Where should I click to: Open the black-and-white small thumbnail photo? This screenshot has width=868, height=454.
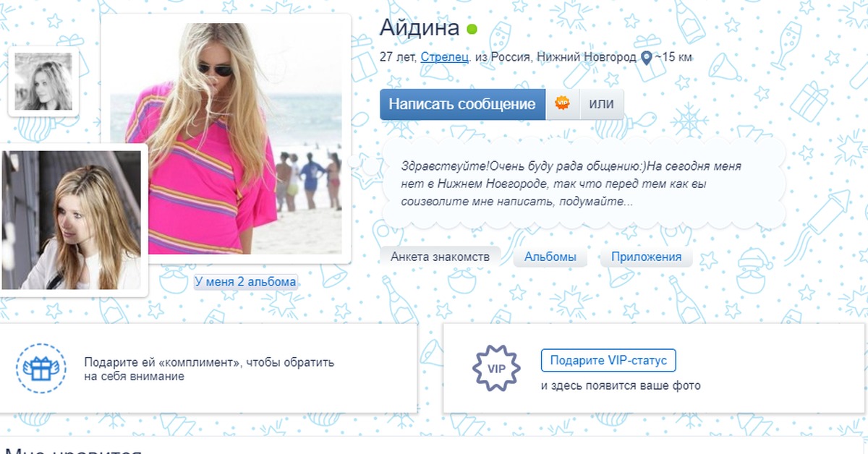pyautogui.click(x=43, y=81)
